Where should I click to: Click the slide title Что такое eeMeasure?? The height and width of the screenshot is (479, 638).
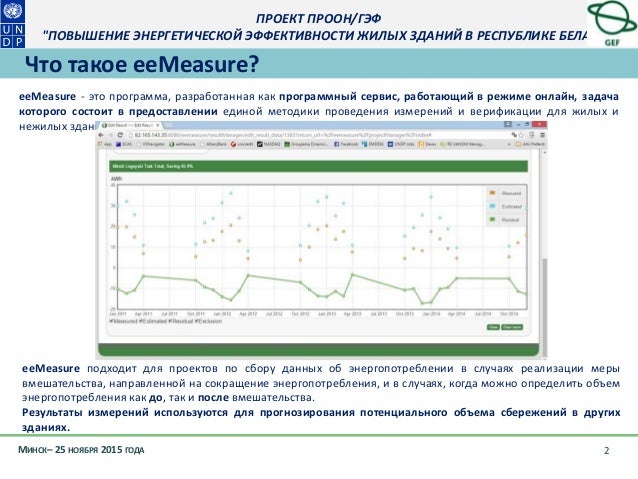point(142,64)
